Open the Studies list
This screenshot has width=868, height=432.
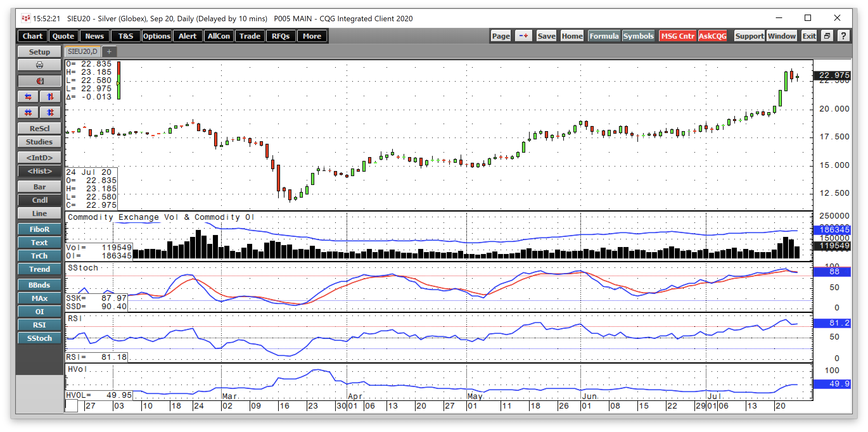[x=39, y=142]
